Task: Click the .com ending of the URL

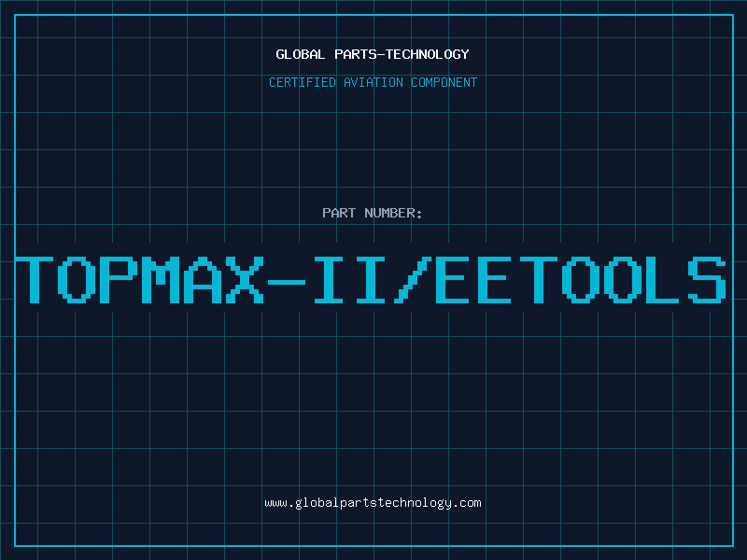Action: (467, 503)
